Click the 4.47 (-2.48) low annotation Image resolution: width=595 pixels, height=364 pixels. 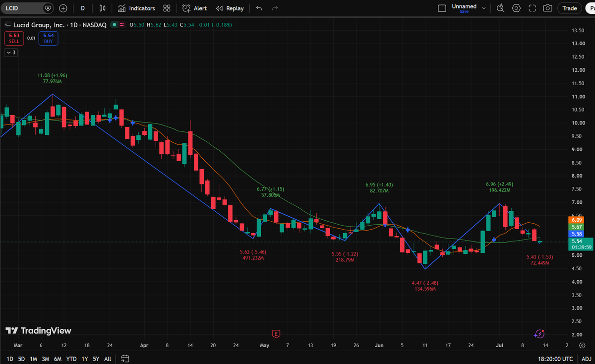coord(425,283)
